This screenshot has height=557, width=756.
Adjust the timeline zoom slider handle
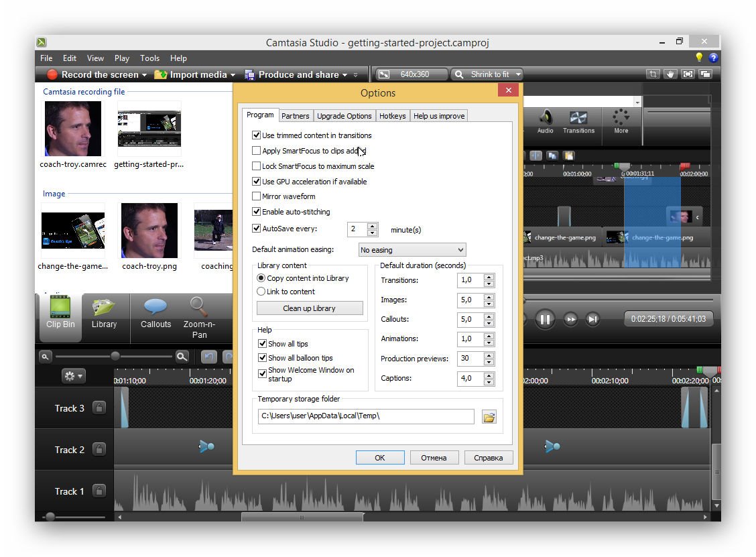115,357
